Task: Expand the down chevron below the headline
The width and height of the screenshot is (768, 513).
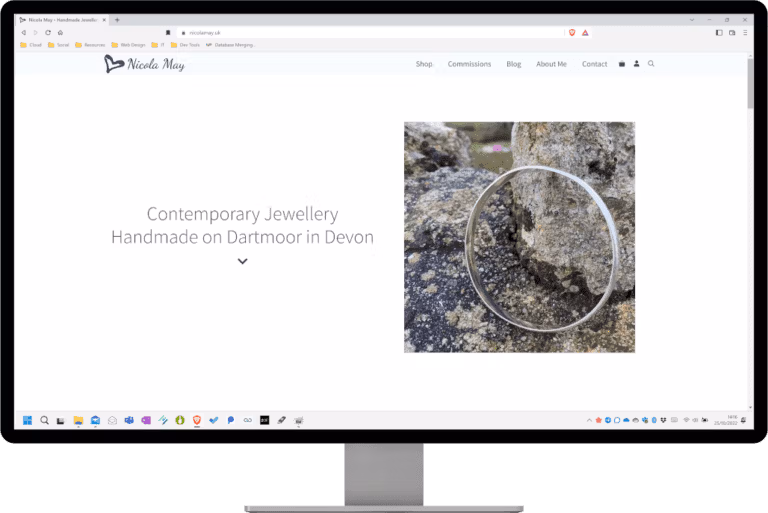Action: tap(242, 261)
